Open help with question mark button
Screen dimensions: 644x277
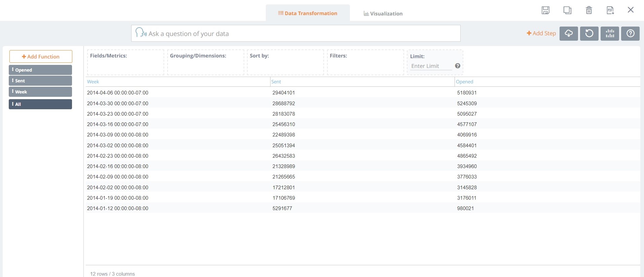pos(630,34)
